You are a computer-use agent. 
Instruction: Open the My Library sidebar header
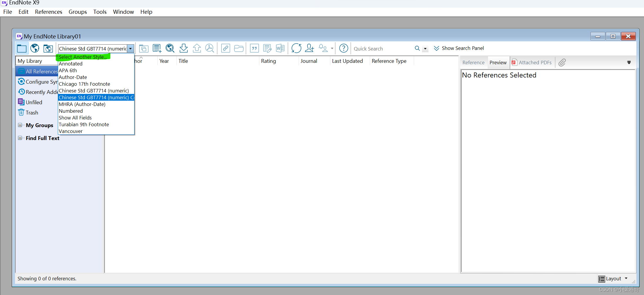point(37,61)
